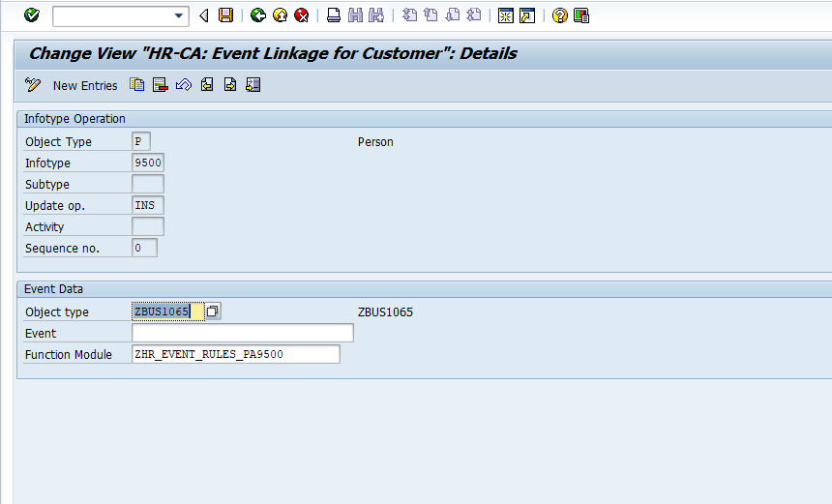Click the Sequence no. field
This screenshot has height=504, width=832.
point(144,248)
